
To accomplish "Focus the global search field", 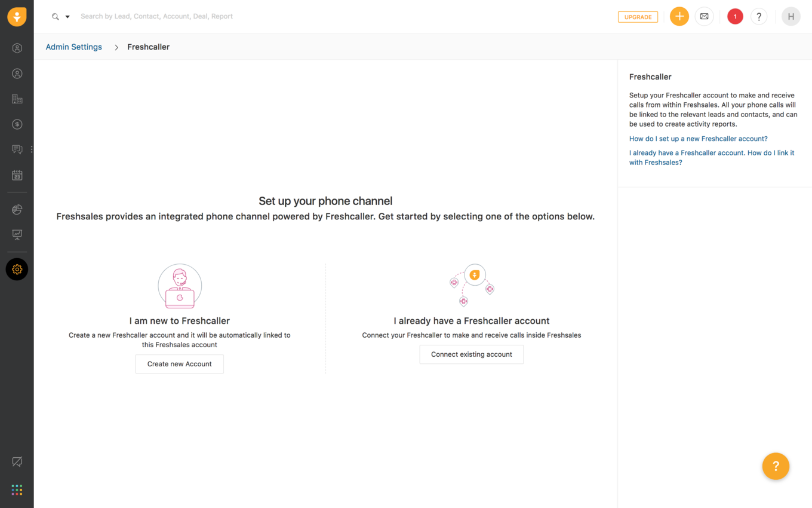I will [156, 17].
